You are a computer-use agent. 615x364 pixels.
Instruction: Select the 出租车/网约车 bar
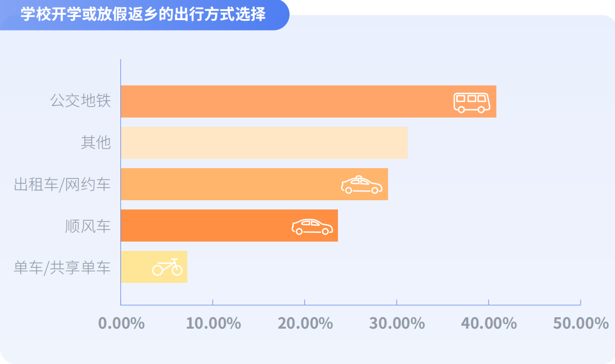(x=229, y=184)
